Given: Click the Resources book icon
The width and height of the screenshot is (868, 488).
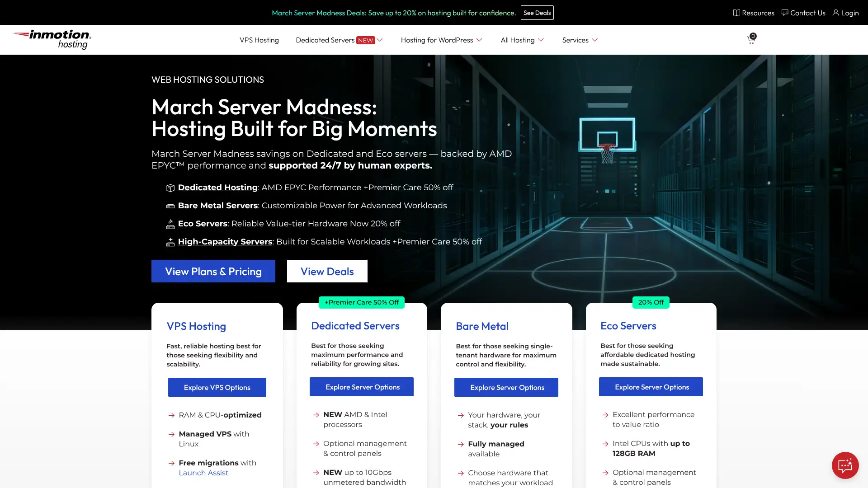Looking at the screenshot, I should coord(736,13).
